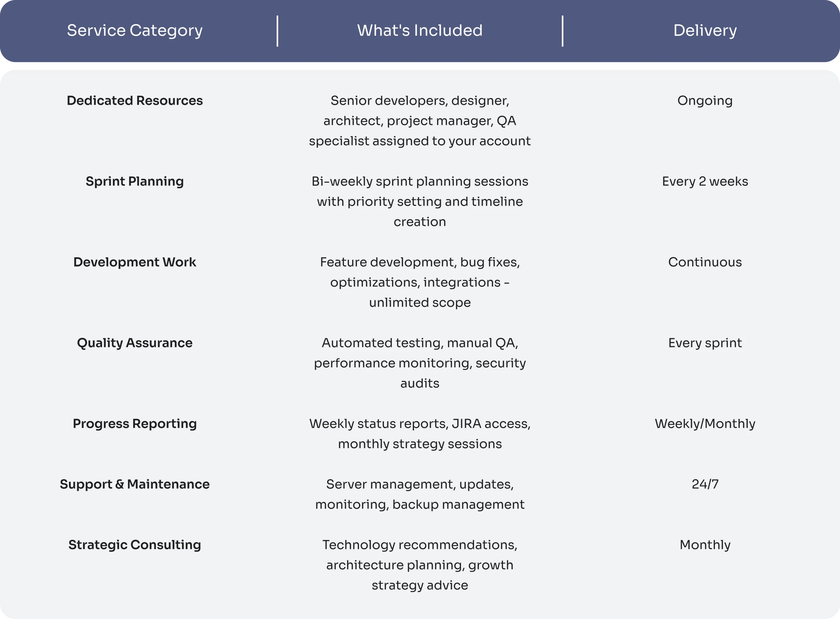
Task: Click the Progress Reporting row label
Action: pos(135,423)
